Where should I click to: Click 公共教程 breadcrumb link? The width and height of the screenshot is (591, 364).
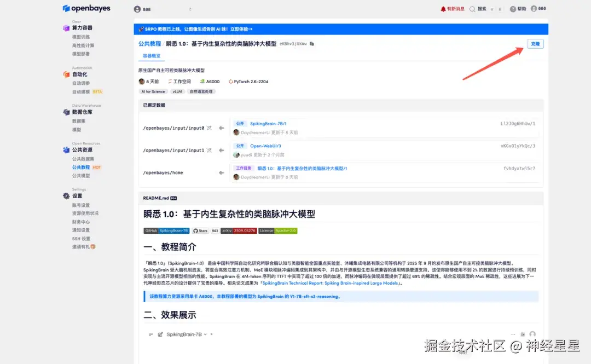click(149, 44)
